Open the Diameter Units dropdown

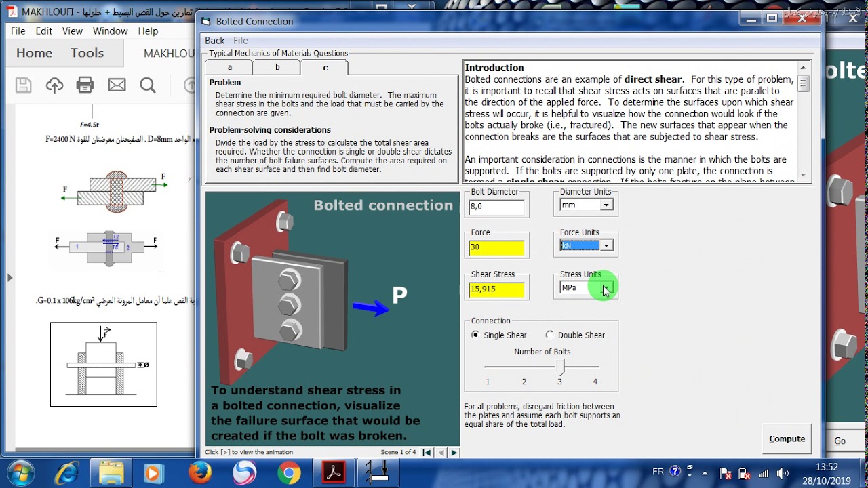tap(606, 205)
